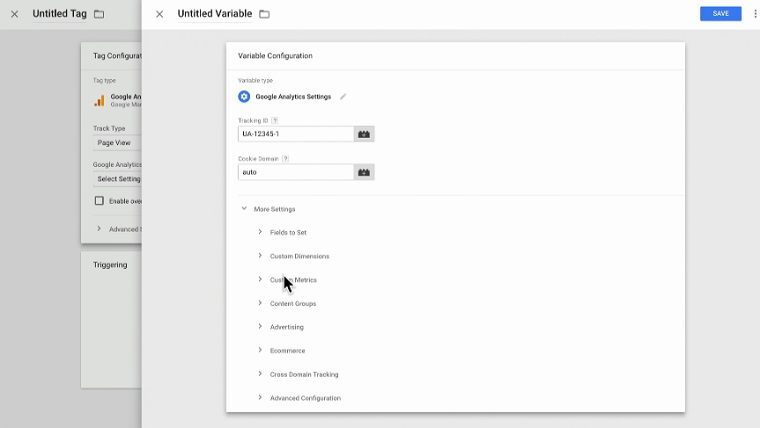Tick the Enable overriding settings checkbox
This screenshot has width=760, height=428.
click(99, 201)
